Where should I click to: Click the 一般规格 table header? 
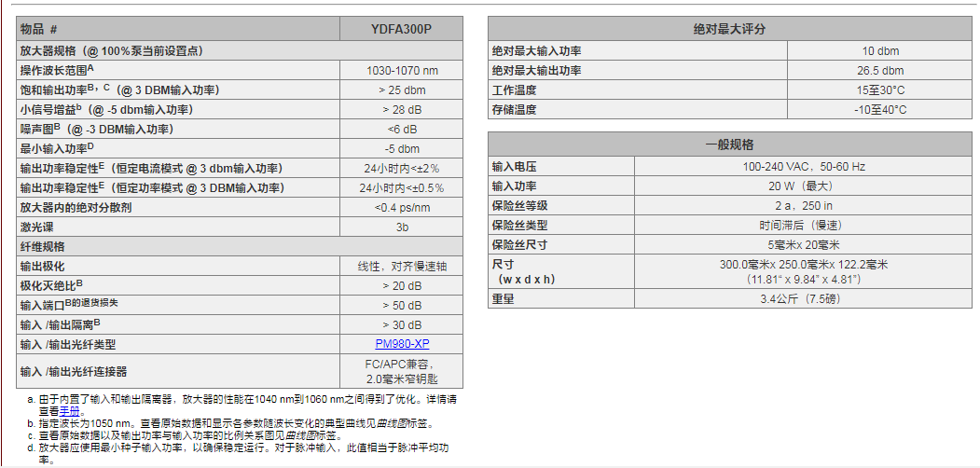728,145
